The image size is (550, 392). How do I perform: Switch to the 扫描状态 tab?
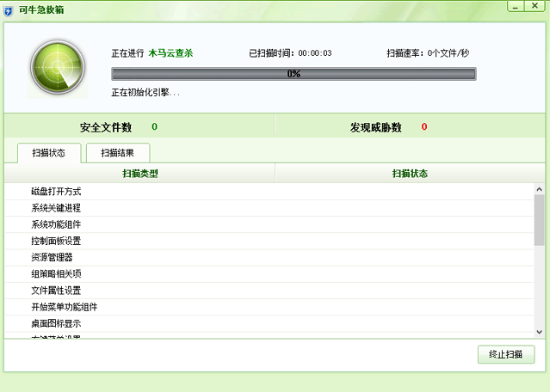tap(49, 153)
